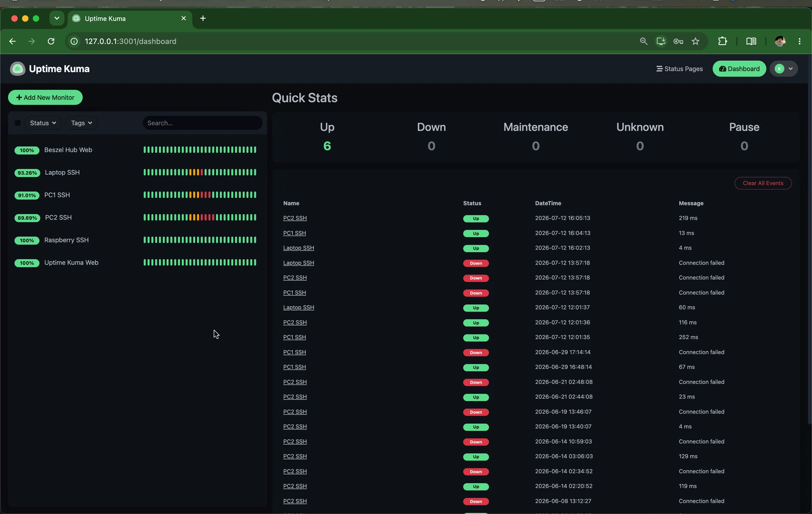Open Laptop SSH link from 12:01:37 event

click(299, 308)
